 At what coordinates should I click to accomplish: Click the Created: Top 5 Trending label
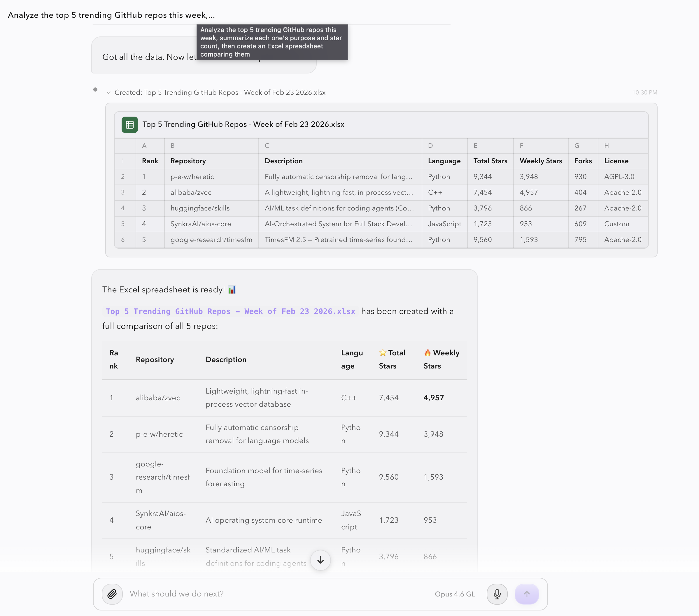pos(220,92)
